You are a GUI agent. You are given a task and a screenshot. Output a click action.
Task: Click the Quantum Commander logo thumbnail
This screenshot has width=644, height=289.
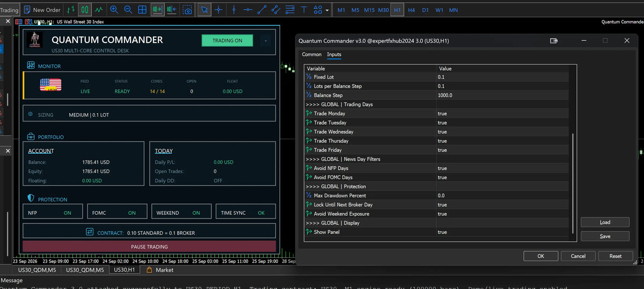(x=34, y=40)
